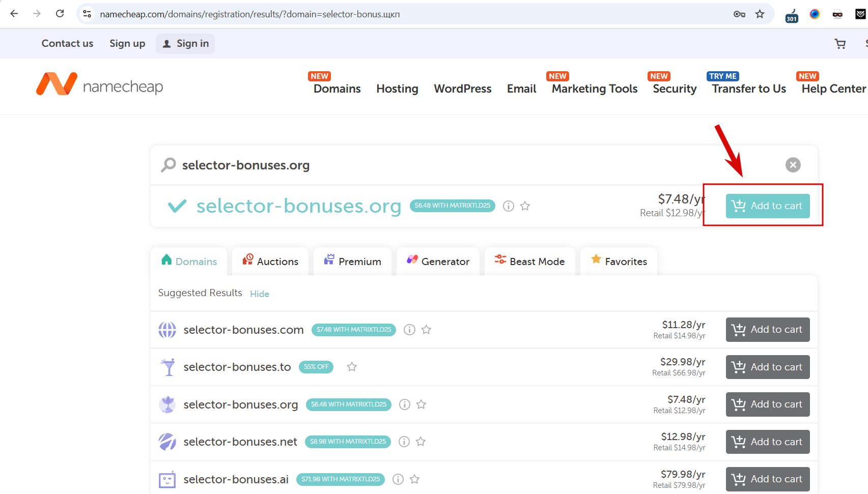Select the Beast Mode tab
Image resolution: width=868 pixels, height=494 pixels.
pos(529,261)
